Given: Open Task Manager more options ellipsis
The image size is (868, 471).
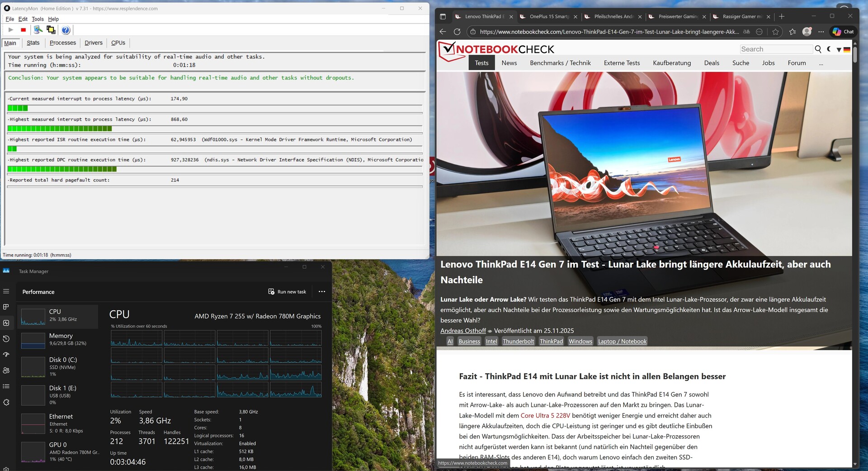Looking at the screenshot, I should 322,291.
